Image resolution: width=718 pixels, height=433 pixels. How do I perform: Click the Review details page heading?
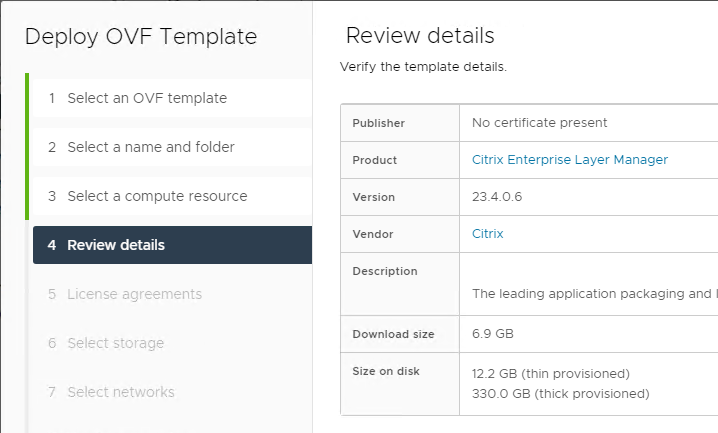click(x=420, y=35)
